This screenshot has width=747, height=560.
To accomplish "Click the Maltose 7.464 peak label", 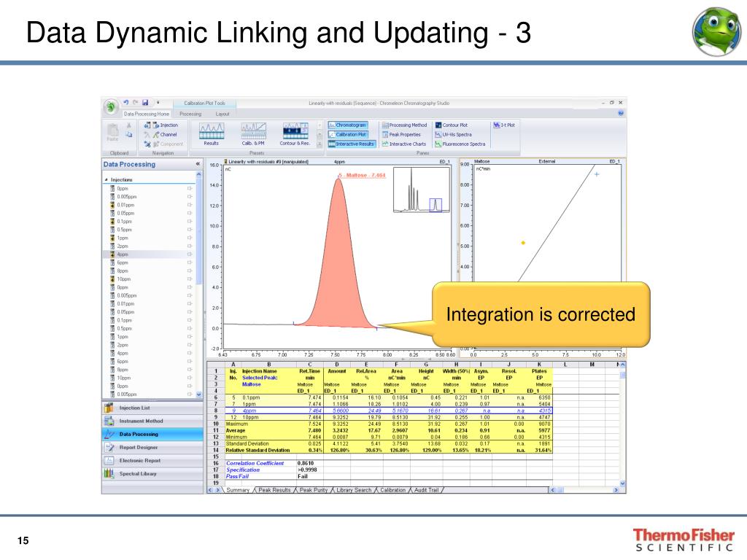I will coord(363,175).
